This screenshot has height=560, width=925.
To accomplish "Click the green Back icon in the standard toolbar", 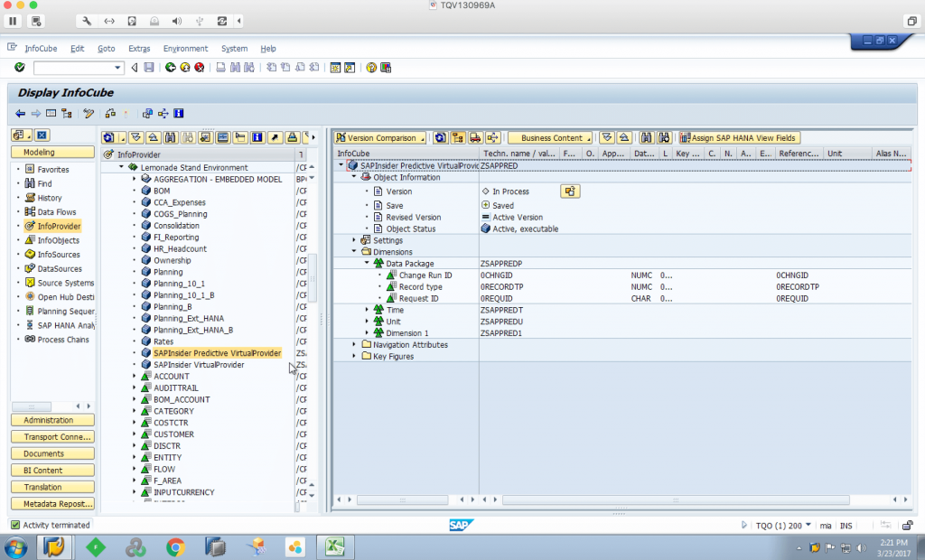I will (x=171, y=67).
